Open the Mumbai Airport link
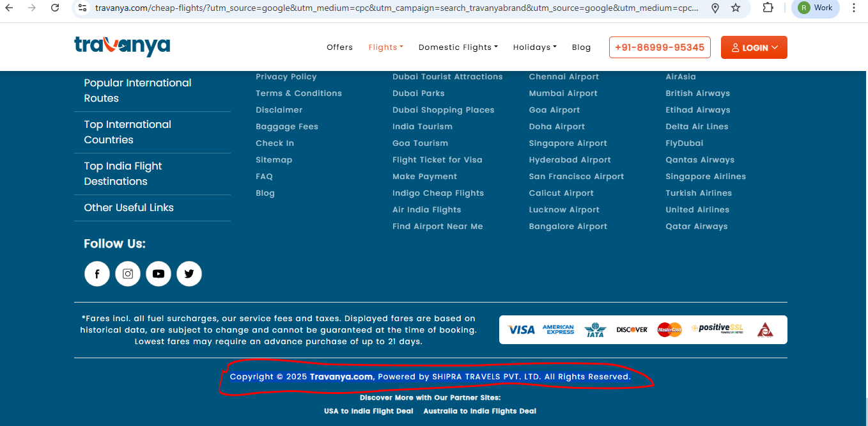 [x=563, y=93]
